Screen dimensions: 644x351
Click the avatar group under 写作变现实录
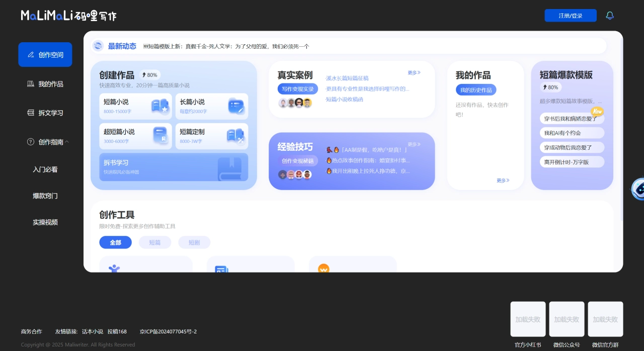[x=295, y=103]
